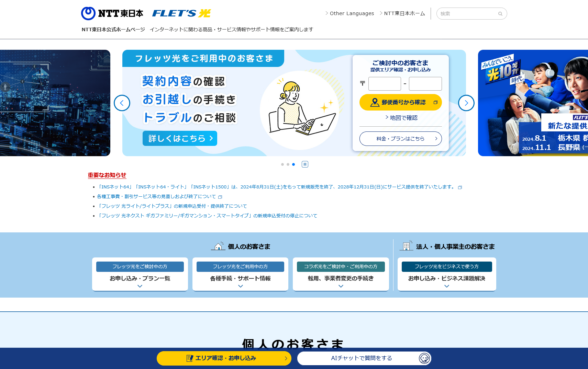Click the house icon beside 個人のお客さま
This screenshot has width=588, height=369.
click(x=218, y=246)
